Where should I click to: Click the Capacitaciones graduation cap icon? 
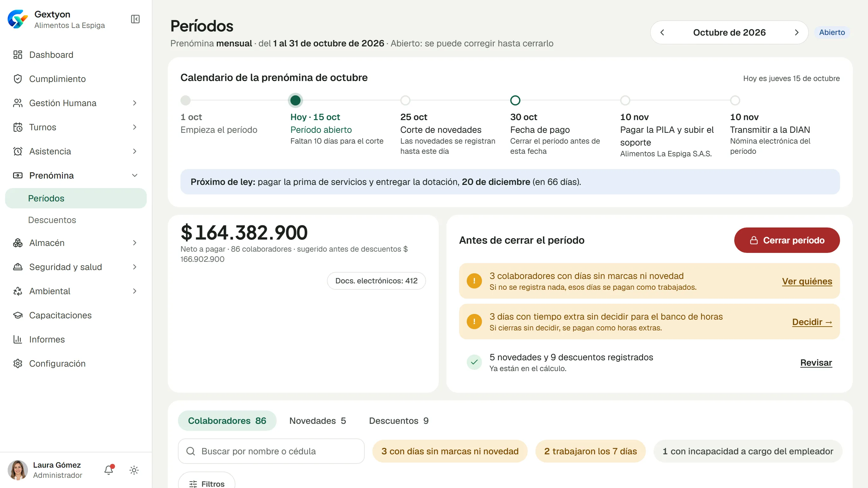[x=18, y=315]
